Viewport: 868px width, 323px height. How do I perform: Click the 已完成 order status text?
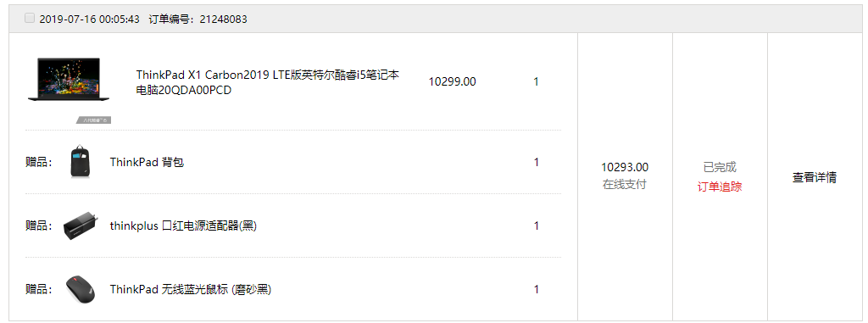coord(719,167)
